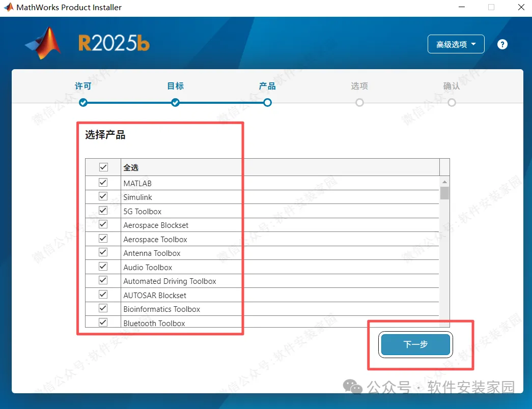Click the 选项 step circle marker
Image resolution: width=532 pixels, height=409 pixels.
pos(359,102)
